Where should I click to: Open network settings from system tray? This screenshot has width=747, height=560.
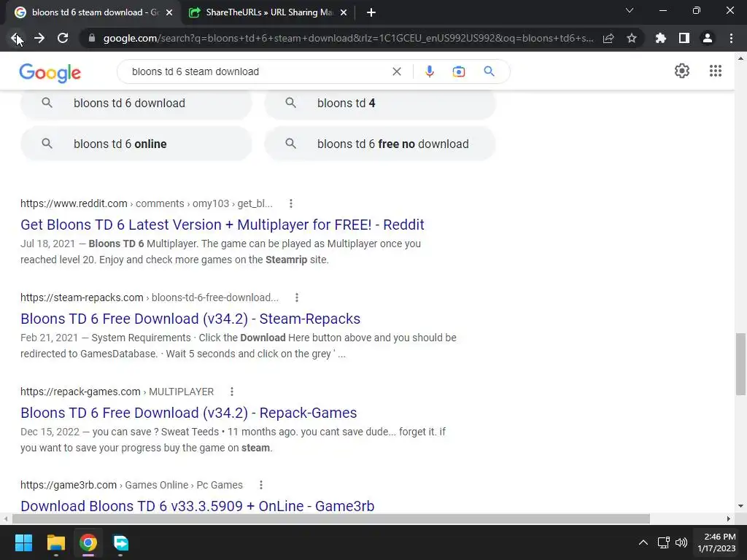664,542
